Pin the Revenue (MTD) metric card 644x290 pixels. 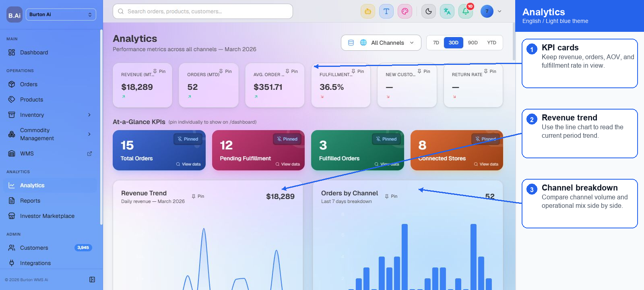coord(159,71)
